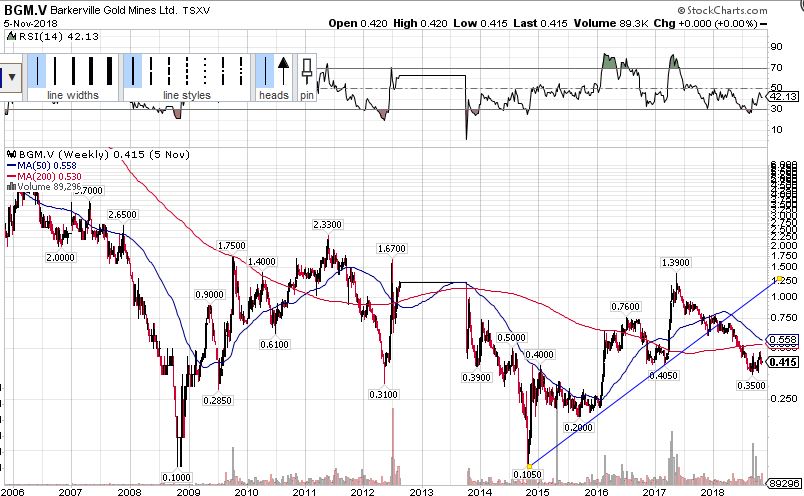The image size is (804, 496).
Task: Choose the no-arrowhead line option
Action: tap(265, 71)
